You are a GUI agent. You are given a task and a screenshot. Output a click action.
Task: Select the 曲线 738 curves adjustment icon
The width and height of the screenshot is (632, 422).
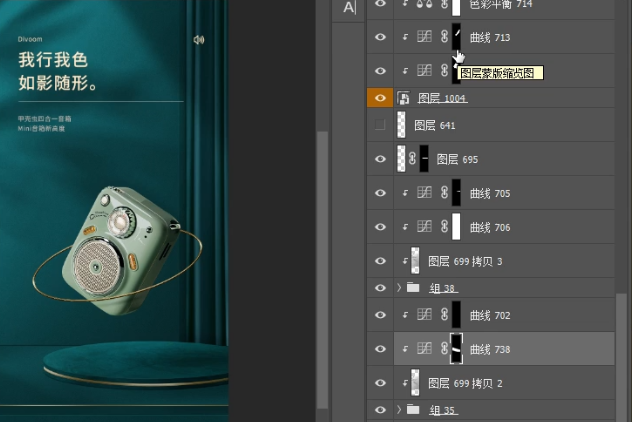(424, 349)
